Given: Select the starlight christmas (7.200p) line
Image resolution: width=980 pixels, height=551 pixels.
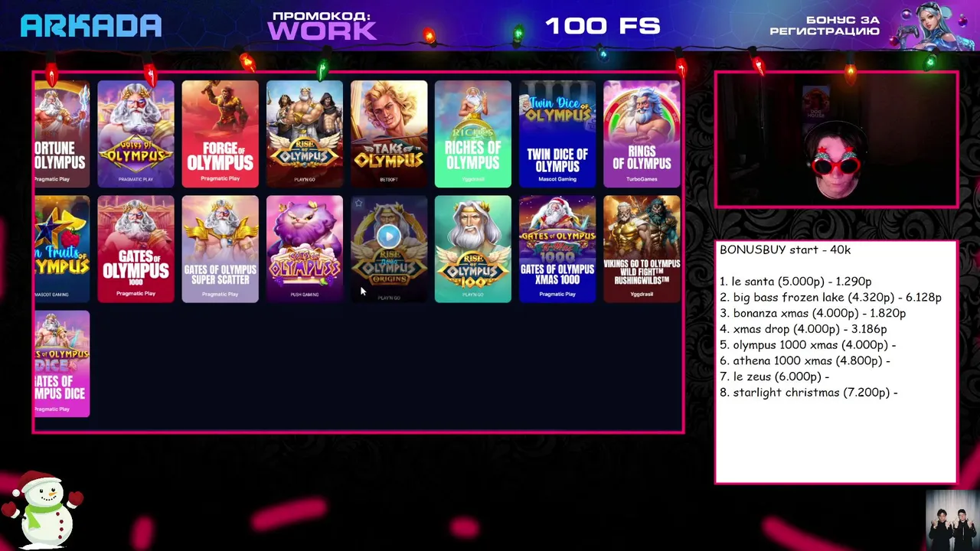Looking at the screenshot, I should point(808,393).
